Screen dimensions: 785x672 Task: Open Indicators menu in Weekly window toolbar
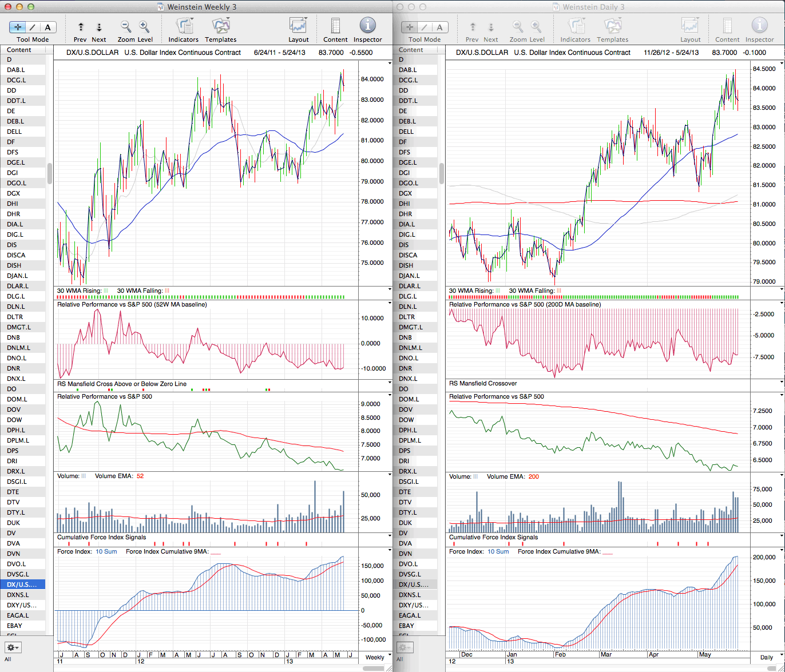click(x=184, y=26)
